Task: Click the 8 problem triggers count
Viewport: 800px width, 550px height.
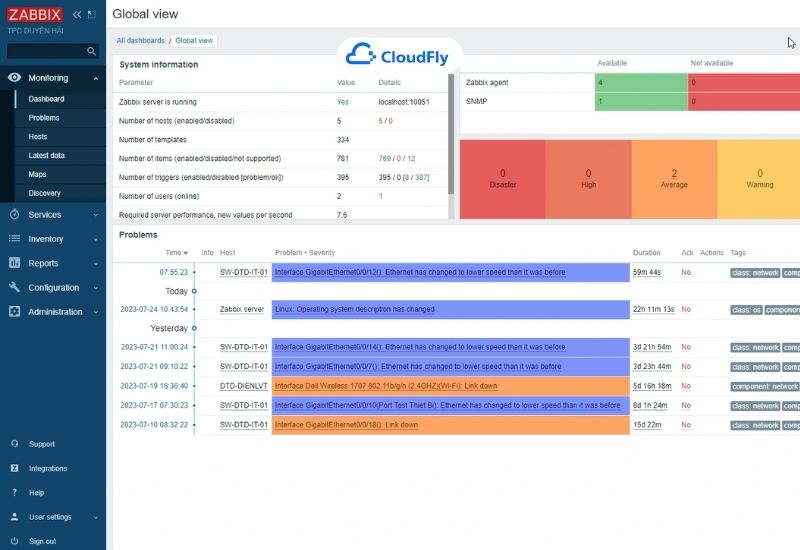Action: coord(406,178)
